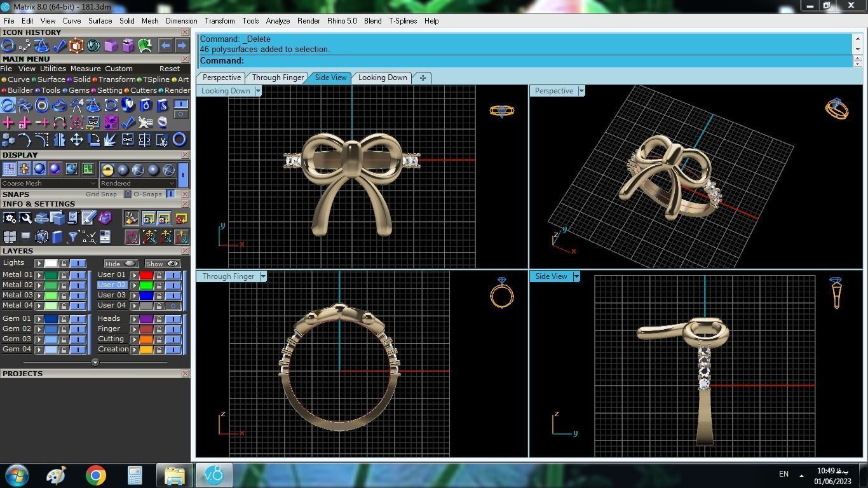
Task: Close the Icon History panel
Action: [x=185, y=32]
